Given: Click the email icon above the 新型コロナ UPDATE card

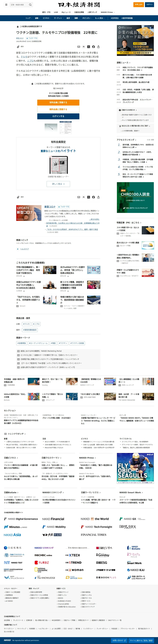Looking at the screenshot, I should point(79,197).
